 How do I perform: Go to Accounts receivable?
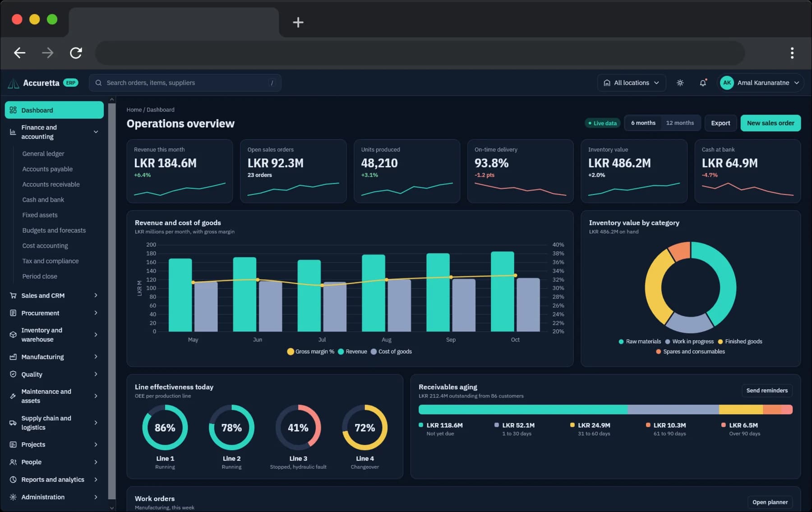coord(51,185)
